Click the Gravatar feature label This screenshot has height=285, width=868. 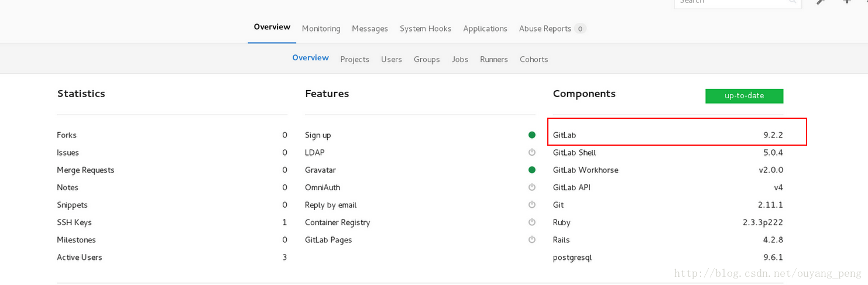[x=320, y=170]
